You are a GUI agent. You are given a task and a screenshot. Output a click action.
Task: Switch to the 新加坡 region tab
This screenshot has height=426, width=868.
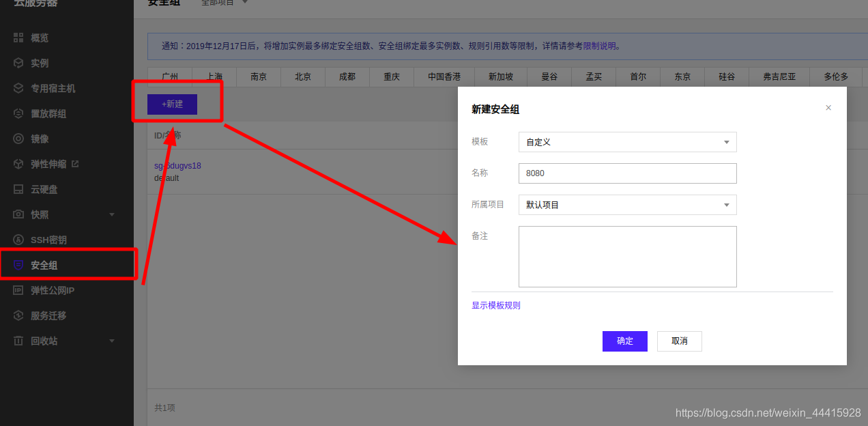tap(500, 76)
